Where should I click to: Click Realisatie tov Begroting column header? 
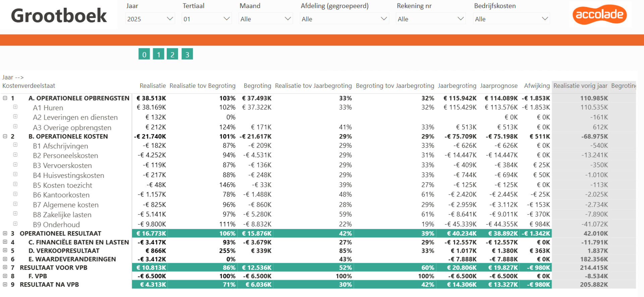[203, 86]
